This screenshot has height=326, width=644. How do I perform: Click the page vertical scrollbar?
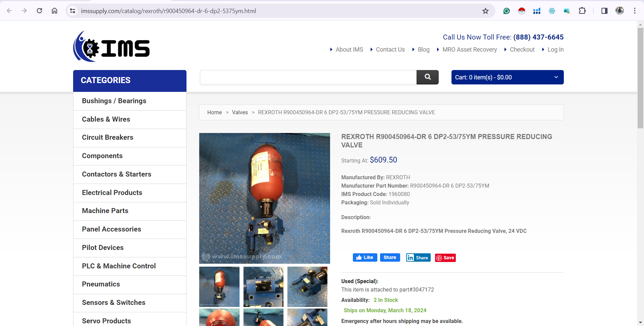[x=640, y=78]
